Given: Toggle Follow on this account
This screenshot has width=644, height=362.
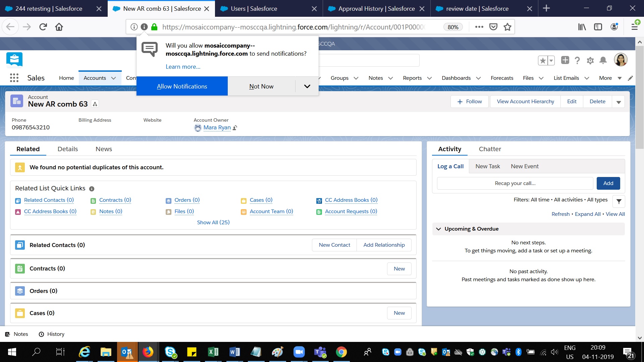Looking at the screenshot, I should click(470, 102).
